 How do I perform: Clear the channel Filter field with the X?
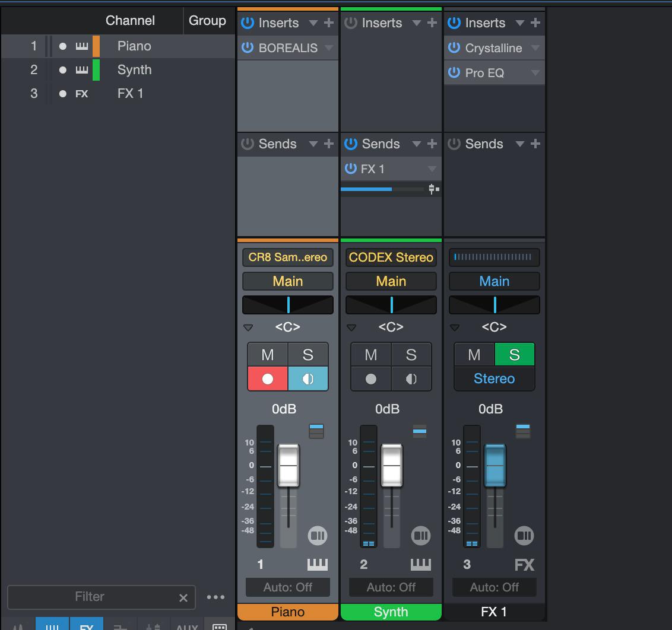tap(183, 598)
